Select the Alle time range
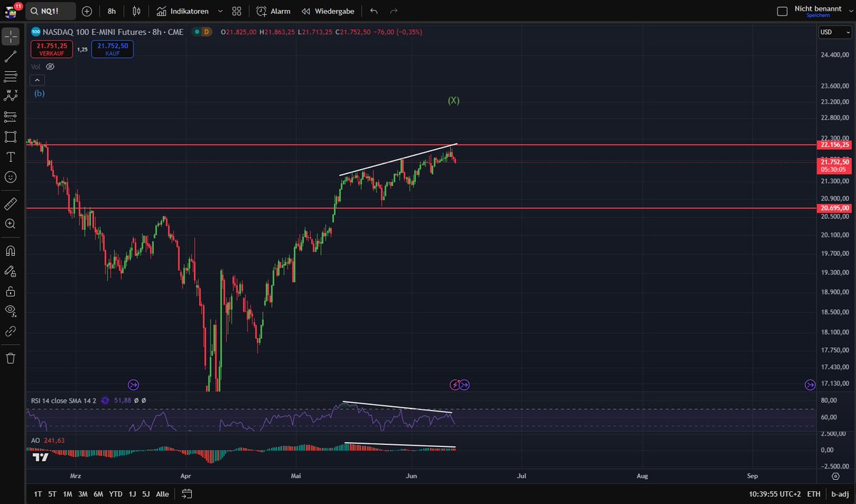Screen dimensions: 856x504 [x=162, y=494]
